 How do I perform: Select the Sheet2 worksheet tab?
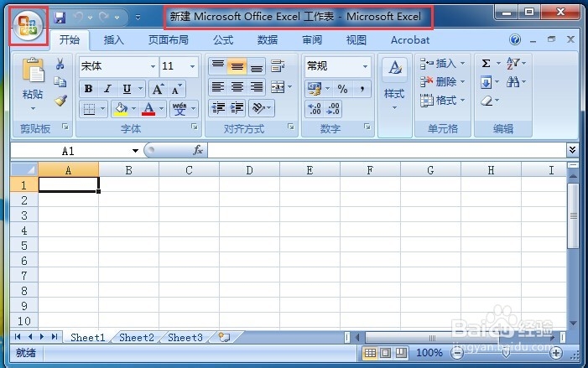point(137,338)
